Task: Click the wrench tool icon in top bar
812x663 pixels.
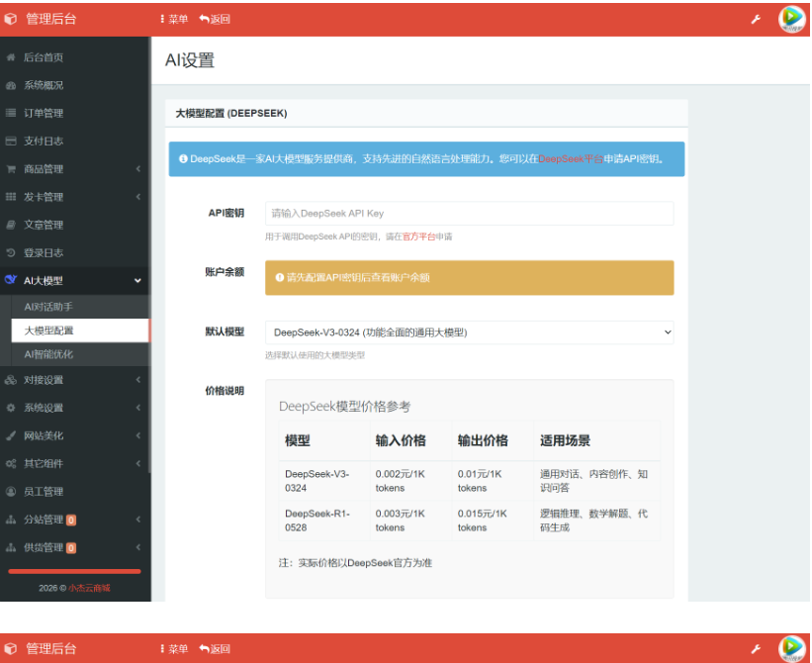Action: point(755,19)
